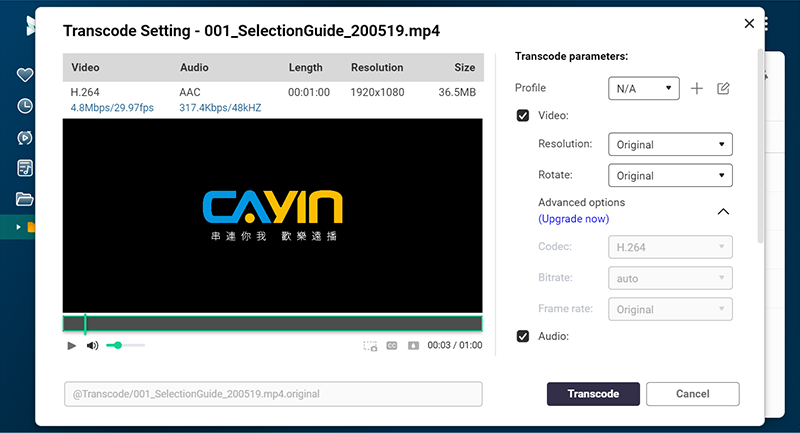Viewport: 800px width, 433px height.
Task: Click the Transcode button
Action: [x=593, y=394]
